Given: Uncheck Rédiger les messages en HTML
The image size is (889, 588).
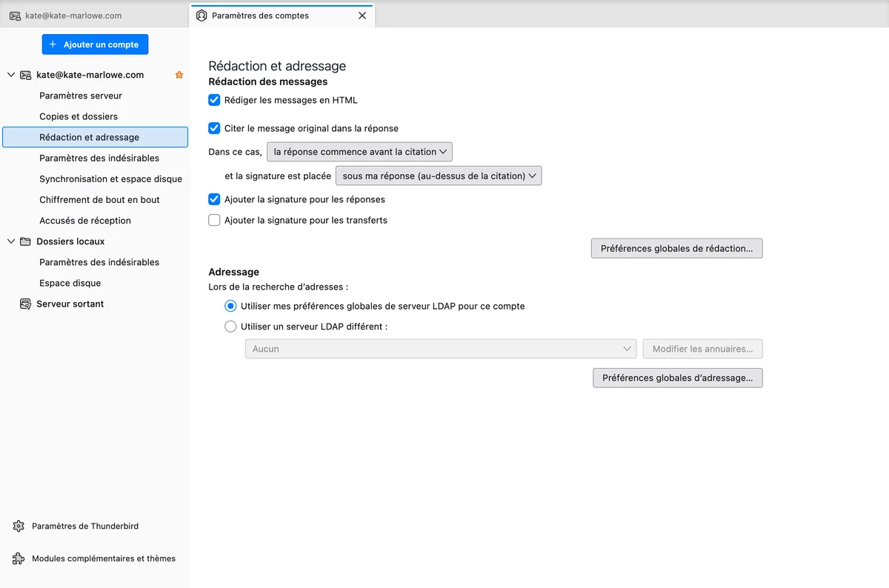Looking at the screenshot, I should [x=214, y=100].
